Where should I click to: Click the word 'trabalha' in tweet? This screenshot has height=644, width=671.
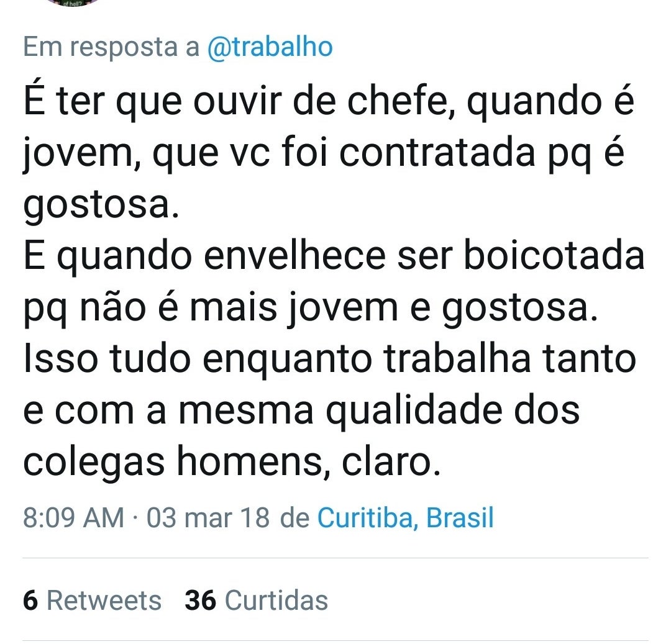point(456,360)
